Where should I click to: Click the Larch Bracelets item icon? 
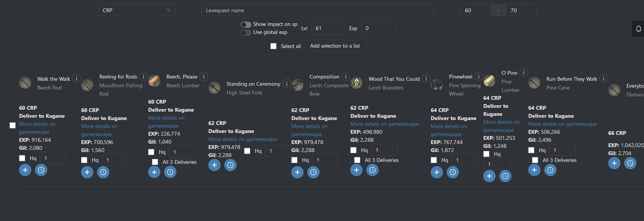click(356, 83)
